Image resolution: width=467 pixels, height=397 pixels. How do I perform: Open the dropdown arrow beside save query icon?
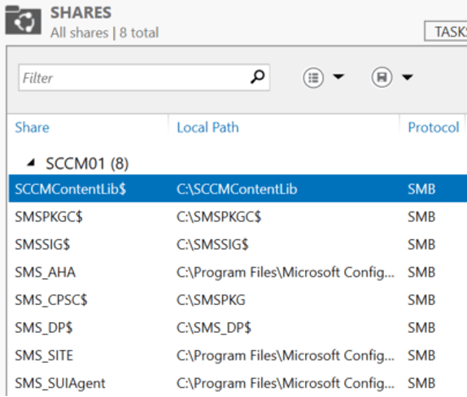407,77
